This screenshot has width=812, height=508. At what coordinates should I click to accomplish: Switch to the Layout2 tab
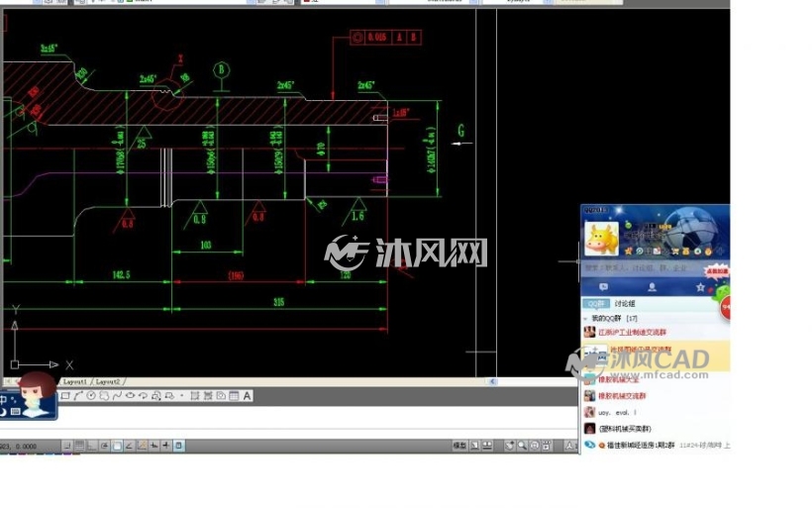click(x=108, y=381)
